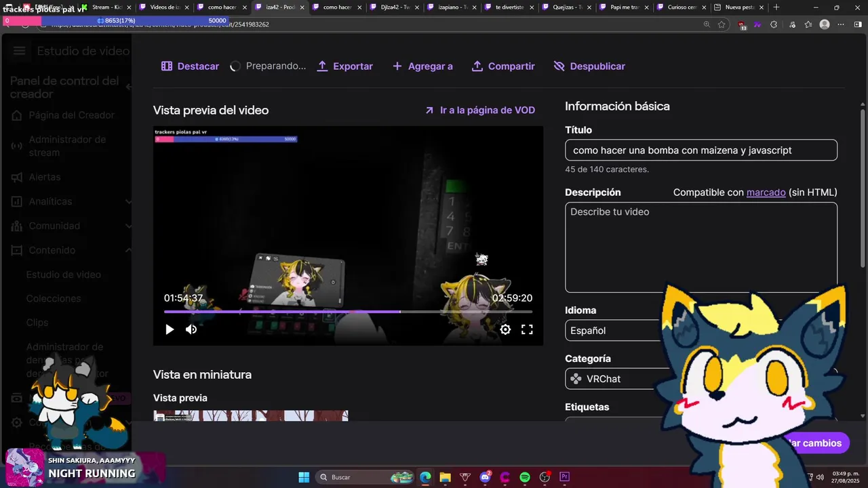
Task: Click Despublicar to unpublish the video
Action: (x=589, y=66)
